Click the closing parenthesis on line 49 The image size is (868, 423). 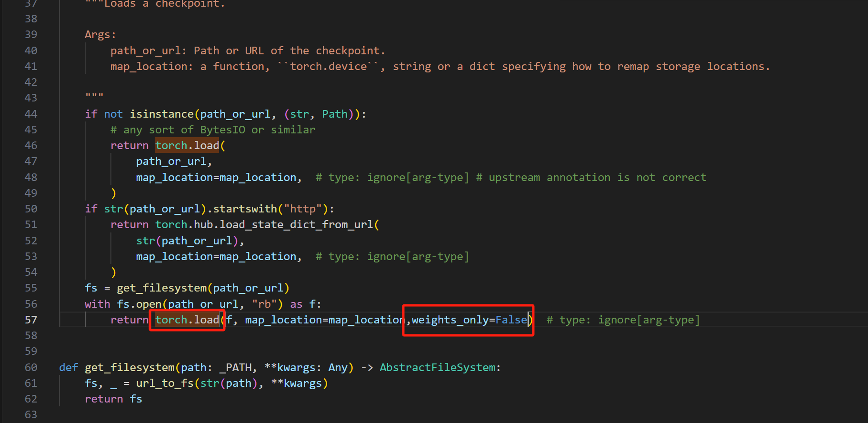113,193
